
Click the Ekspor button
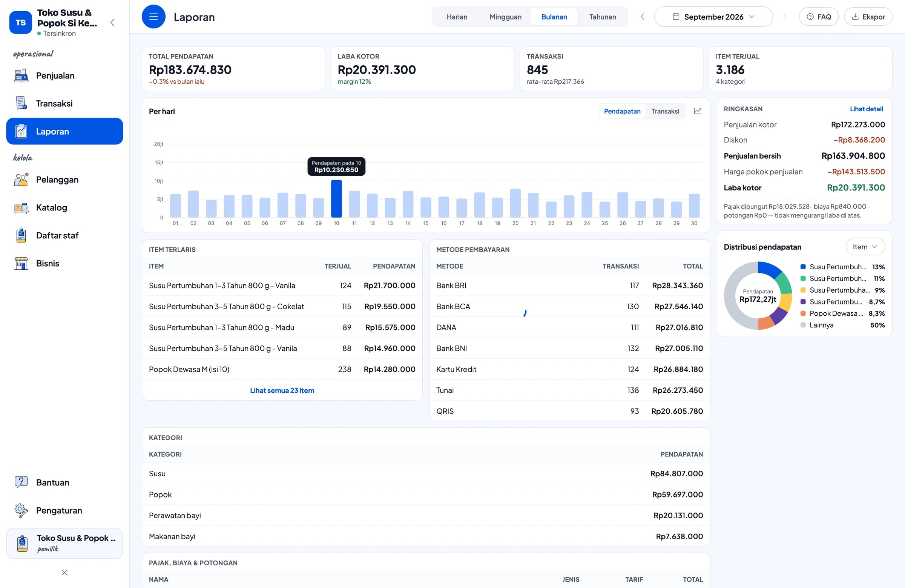point(868,17)
